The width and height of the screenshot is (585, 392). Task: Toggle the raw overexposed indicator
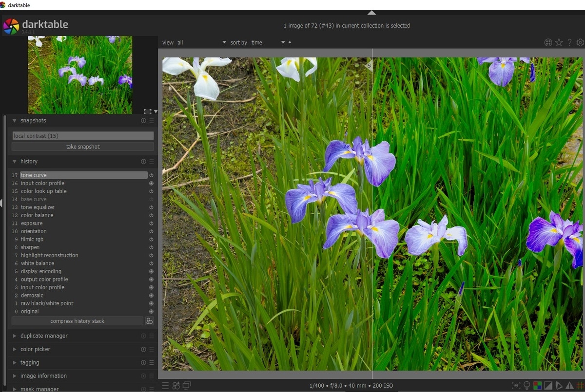(537, 386)
